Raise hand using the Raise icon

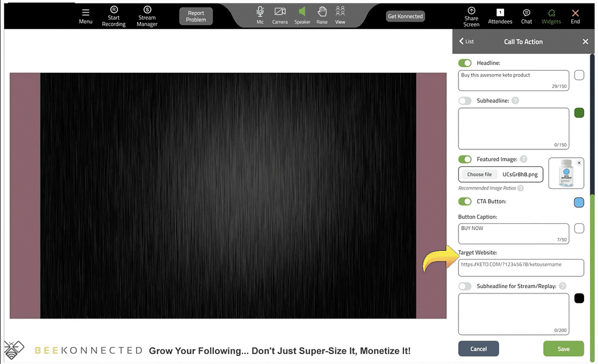pos(322,12)
